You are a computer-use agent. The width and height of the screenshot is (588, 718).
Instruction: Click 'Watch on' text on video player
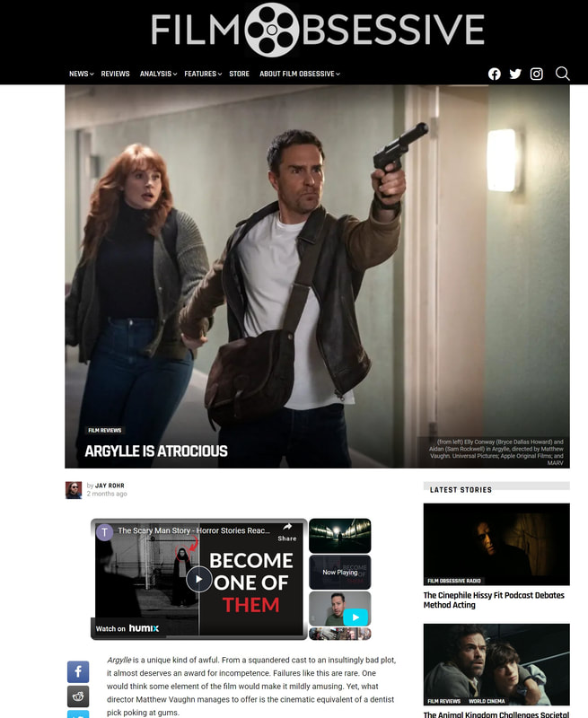110,629
